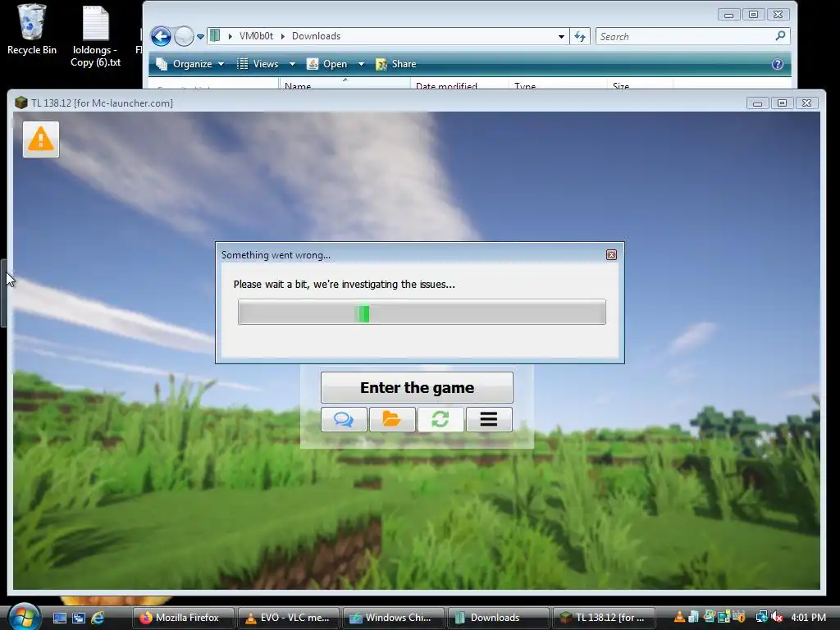
Task: Click the Views toolbar button
Action: tap(258, 64)
